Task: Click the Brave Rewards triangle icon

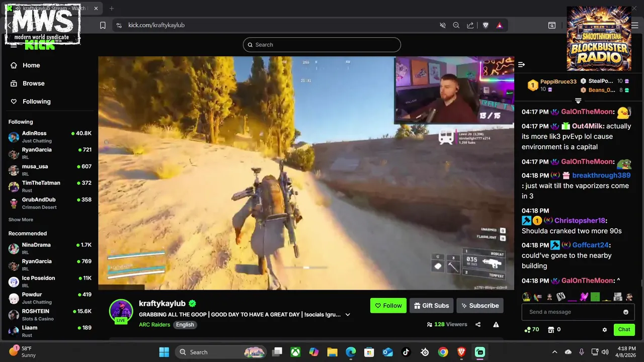Action: [x=500, y=25]
